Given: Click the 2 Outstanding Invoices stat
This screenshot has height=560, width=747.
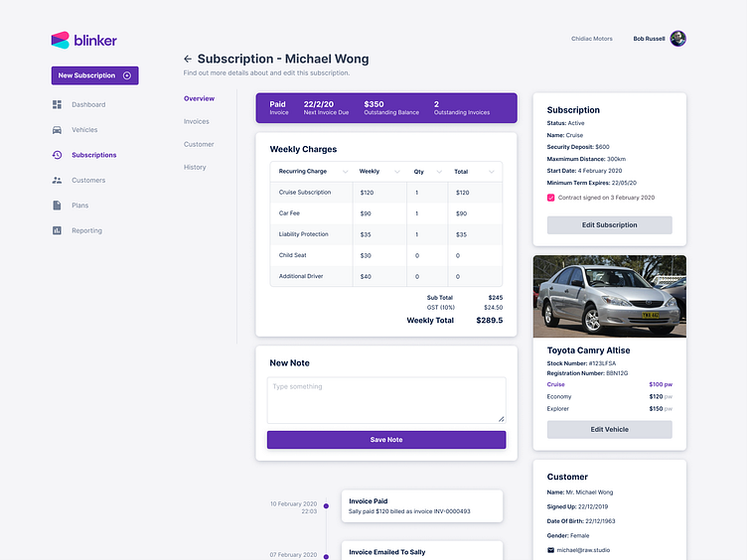Looking at the screenshot, I should coord(462,108).
